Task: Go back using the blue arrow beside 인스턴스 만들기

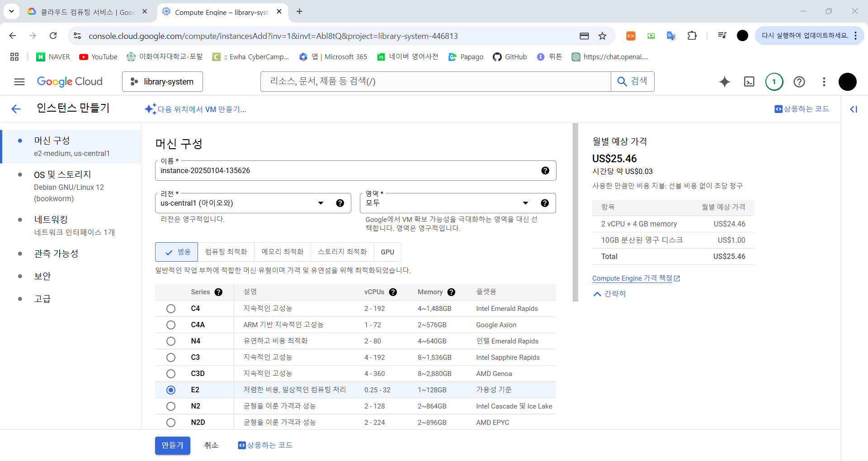Action: pyautogui.click(x=16, y=109)
